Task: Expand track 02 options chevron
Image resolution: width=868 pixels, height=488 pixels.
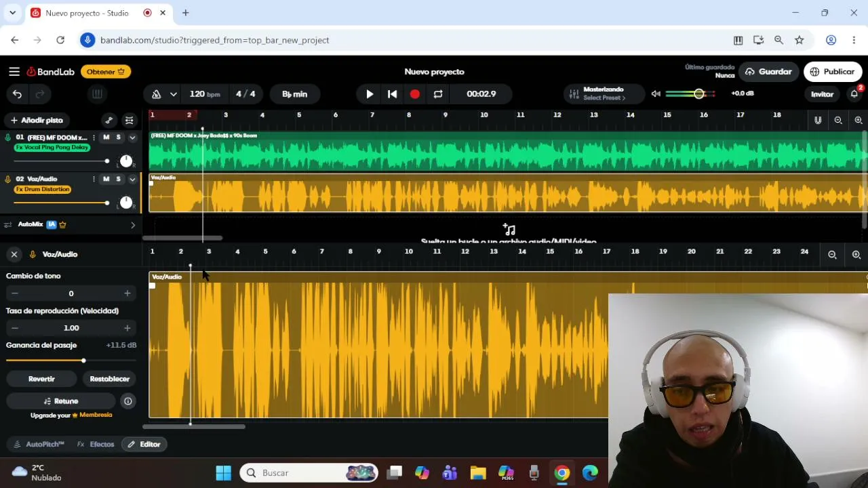Action: 132,179
